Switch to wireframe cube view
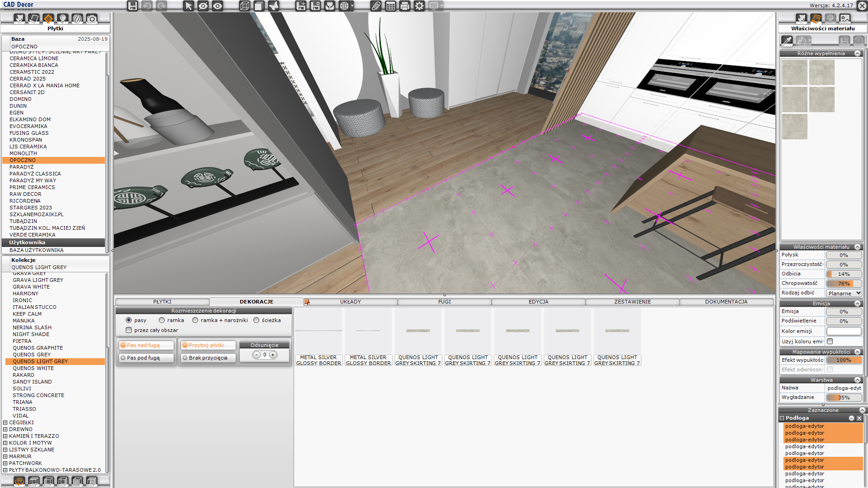The width and height of the screenshot is (868, 488). 245,6
